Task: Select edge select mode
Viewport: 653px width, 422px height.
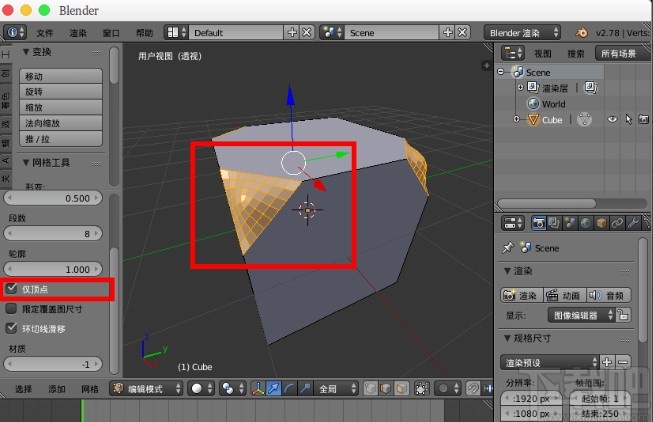Action: 386,389
